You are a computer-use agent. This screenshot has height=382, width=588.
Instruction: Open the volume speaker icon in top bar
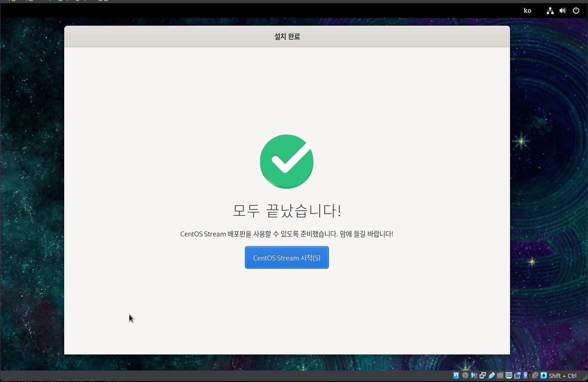pos(563,11)
